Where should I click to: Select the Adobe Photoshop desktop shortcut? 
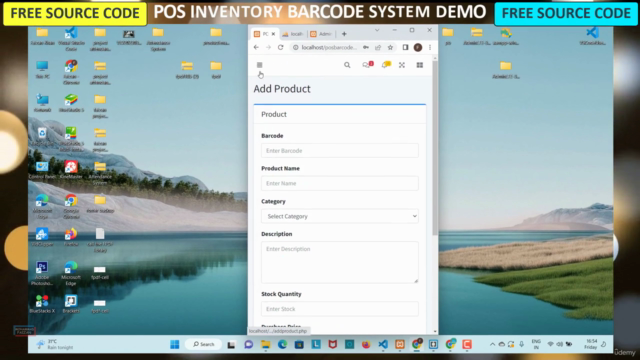[x=42, y=273]
